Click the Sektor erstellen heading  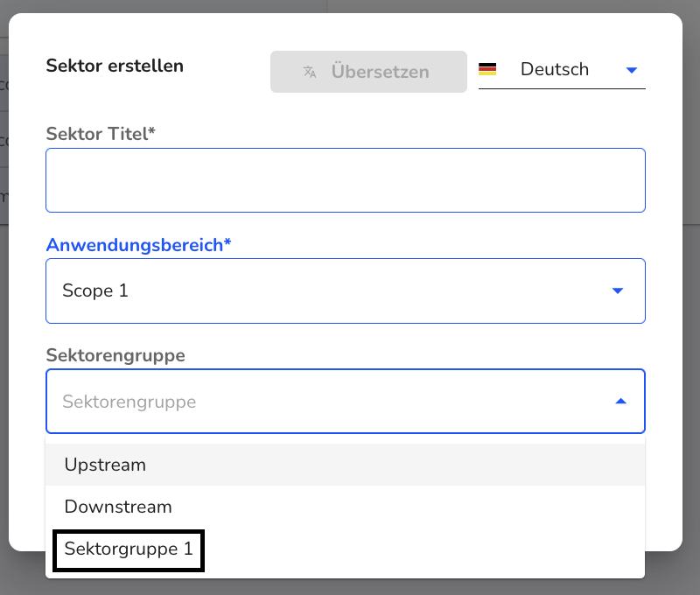[x=115, y=66]
